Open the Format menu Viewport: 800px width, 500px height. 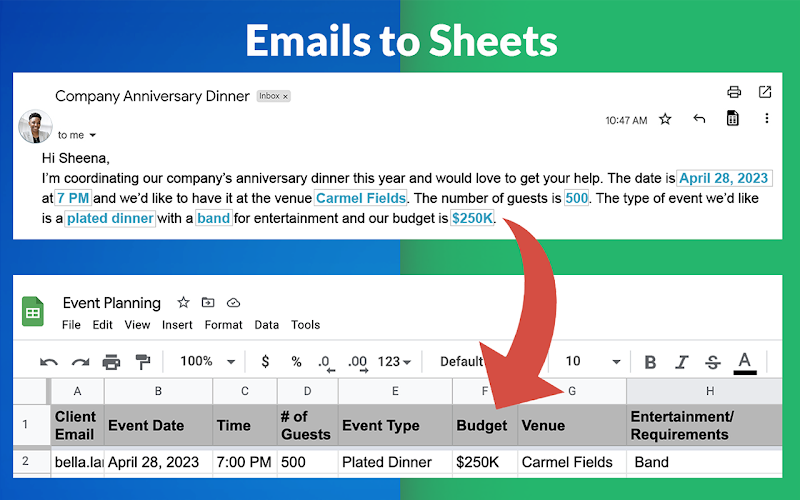point(223,325)
